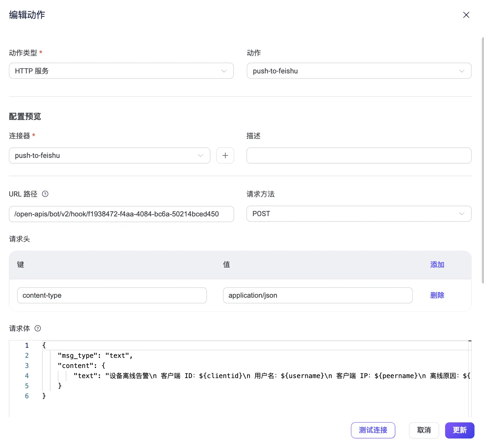Close the edit action dialog
Screen dimensions: 484x448
coord(466,15)
